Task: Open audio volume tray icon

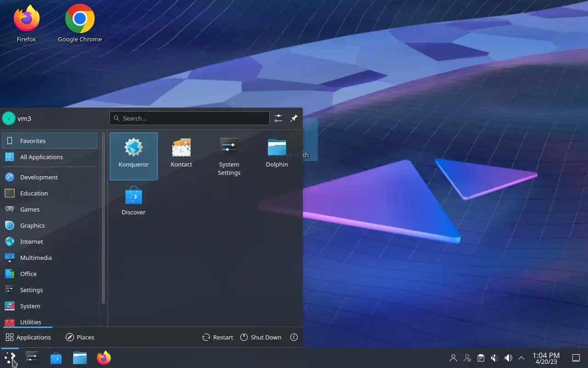Action: click(508, 358)
